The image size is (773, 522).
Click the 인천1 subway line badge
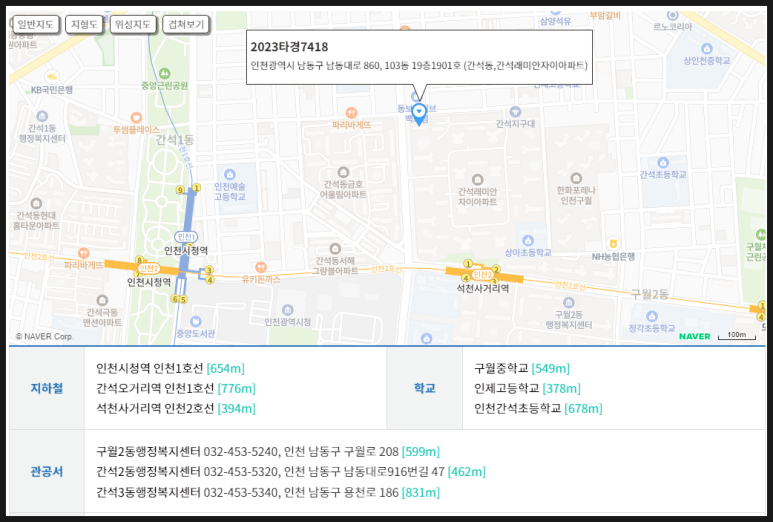click(186, 237)
